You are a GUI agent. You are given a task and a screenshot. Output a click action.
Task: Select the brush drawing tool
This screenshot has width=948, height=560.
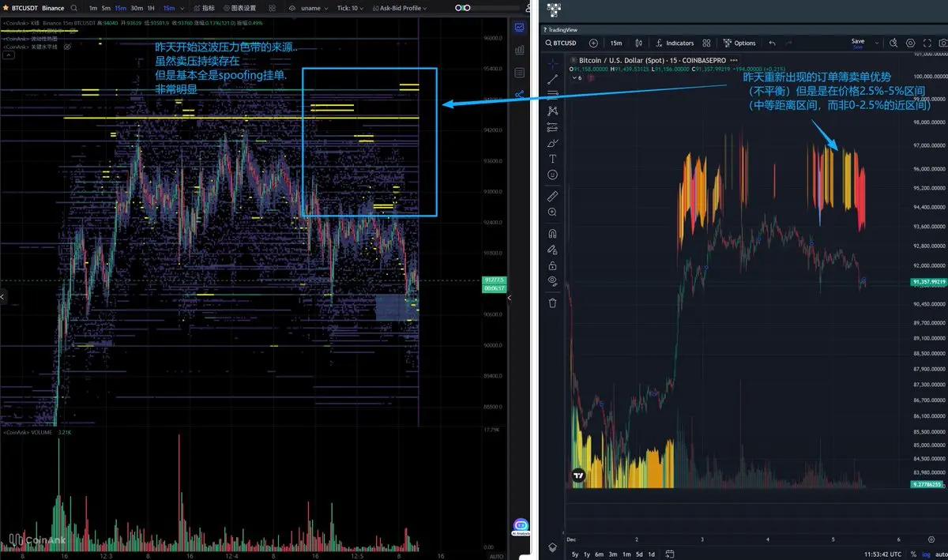coord(552,143)
